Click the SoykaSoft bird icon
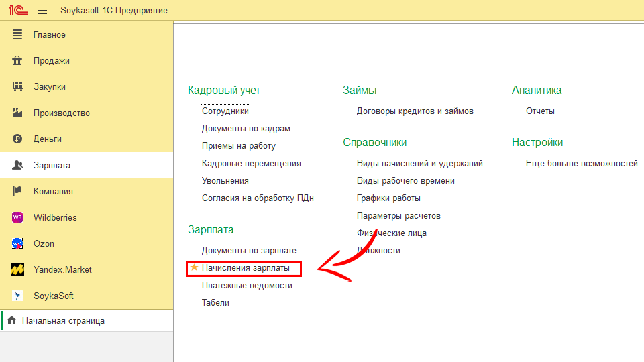Screen dimensions: 644x362 [18, 296]
